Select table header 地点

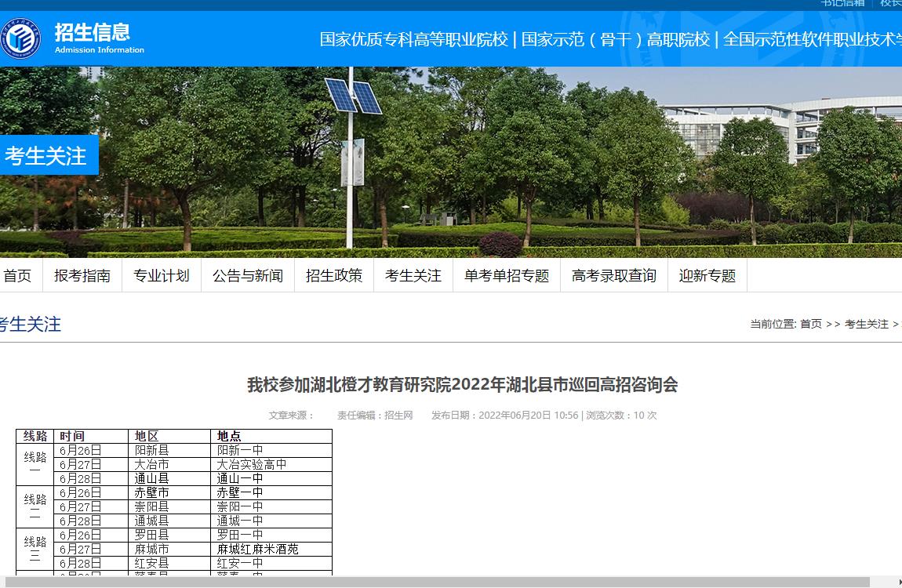(271, 436)
